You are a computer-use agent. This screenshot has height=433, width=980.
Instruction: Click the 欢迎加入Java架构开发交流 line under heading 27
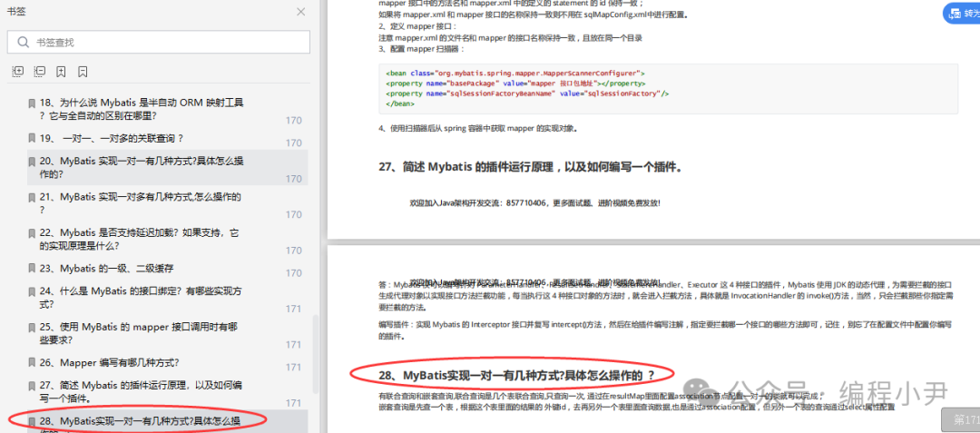coord(534,203)
